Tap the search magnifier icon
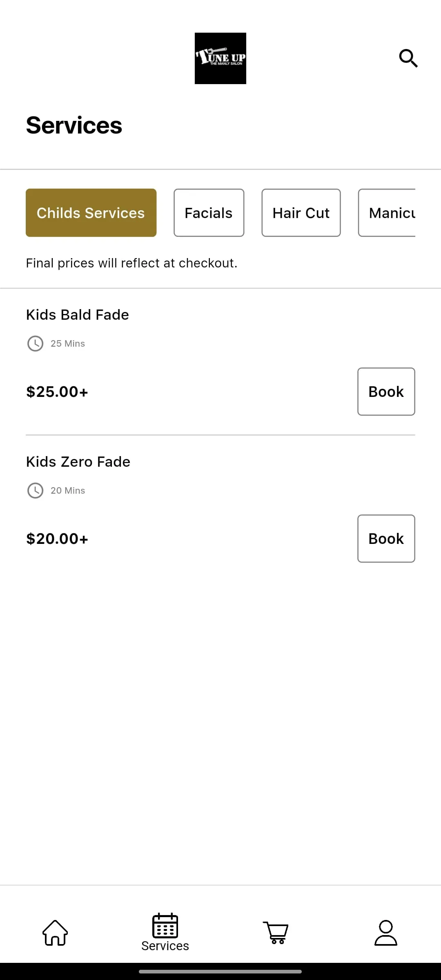 tap(408, 58)
